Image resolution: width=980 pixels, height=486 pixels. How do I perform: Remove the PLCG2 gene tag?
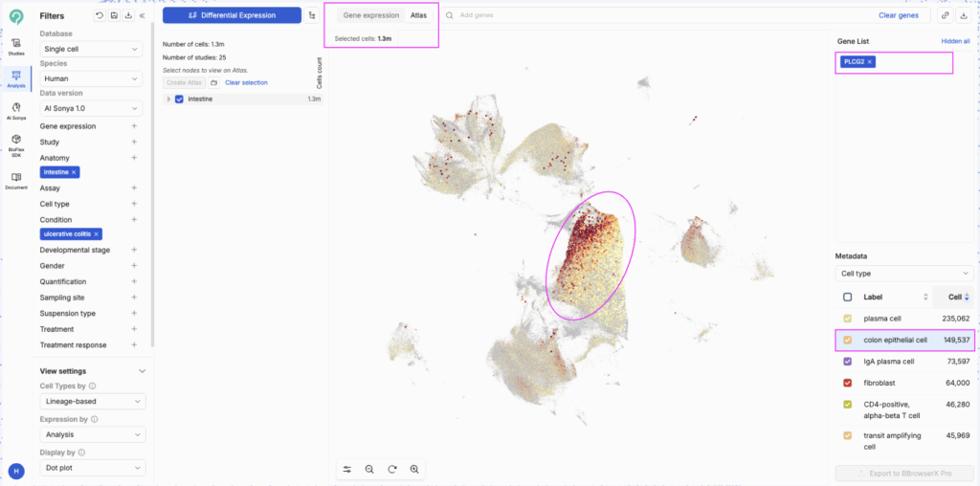click(870, 62)
